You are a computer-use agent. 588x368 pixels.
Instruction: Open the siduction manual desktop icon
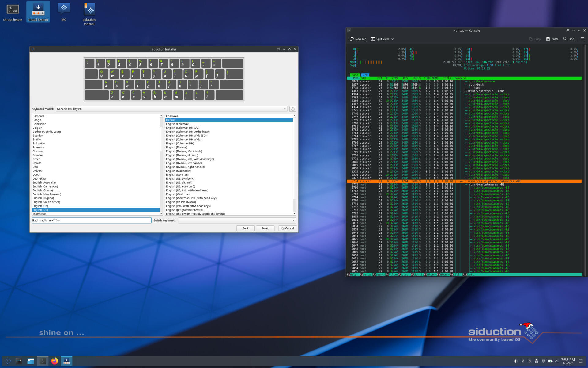(x=89, y=14)
